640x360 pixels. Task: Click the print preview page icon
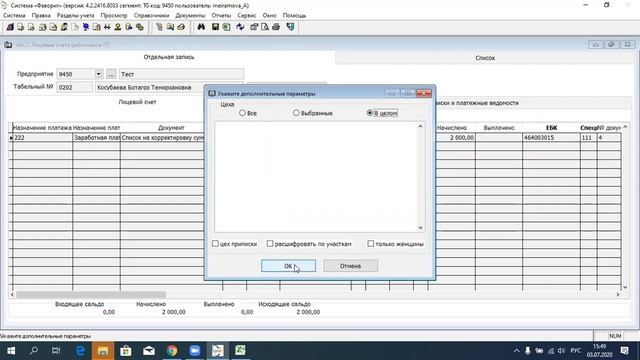[x=265, y=27]
